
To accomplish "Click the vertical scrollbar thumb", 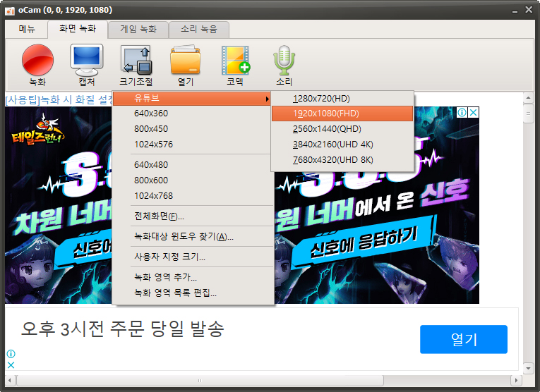I will click(x=528, y=114).
